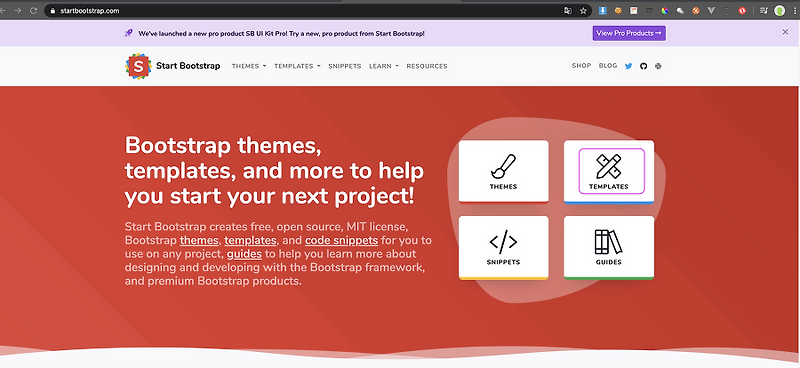Viewport: 800px width, 368px height.
Task: Open the GitHub icon link
Action: pos(643,66)
